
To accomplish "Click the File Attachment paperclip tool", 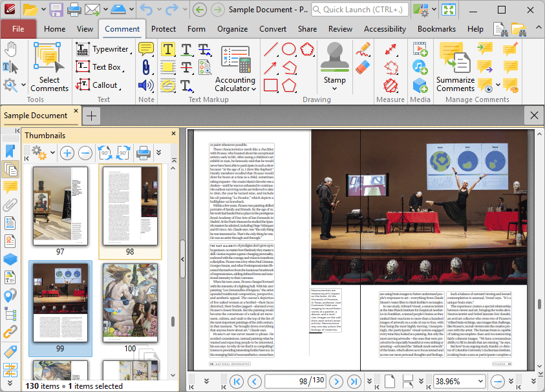I will pos(146,67).
